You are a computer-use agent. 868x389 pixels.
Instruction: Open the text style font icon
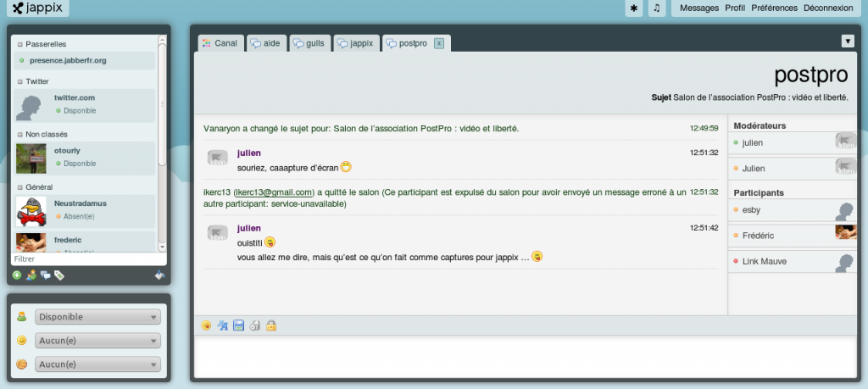point(223,325)
